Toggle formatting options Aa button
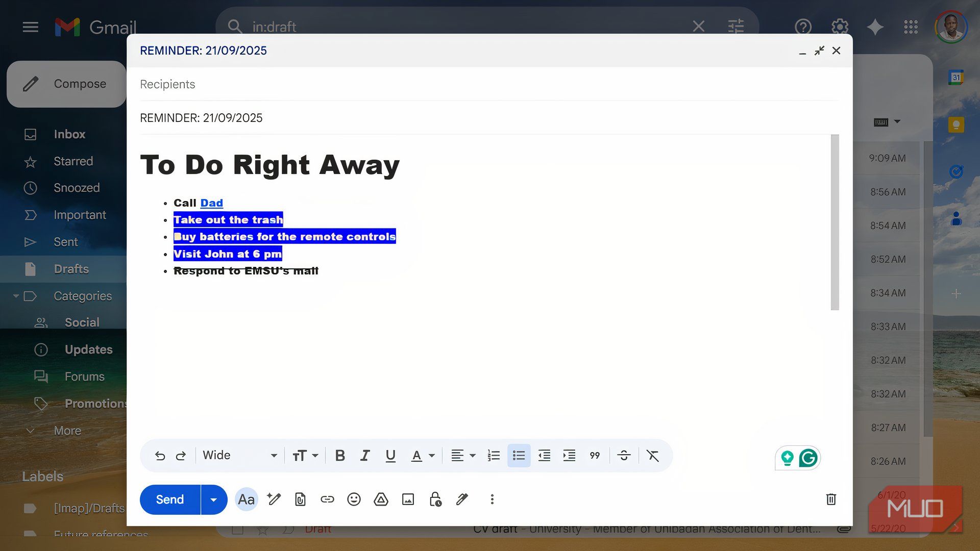The height and width of the screenshot is (551, 980). click(x=246, y=499)
